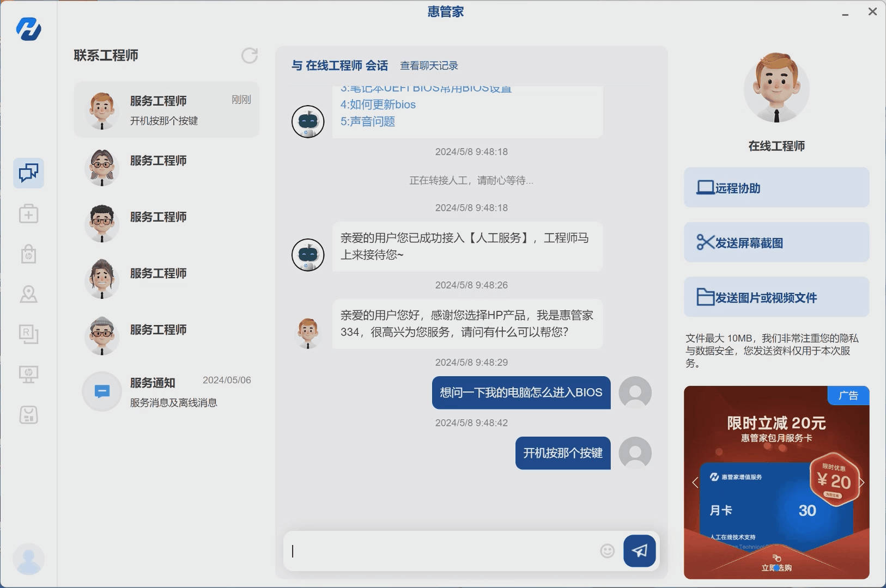This screenshot has height=588, width=886.
Task: Open the chat conversations sidebar icon
Action: tap(28, 173)
